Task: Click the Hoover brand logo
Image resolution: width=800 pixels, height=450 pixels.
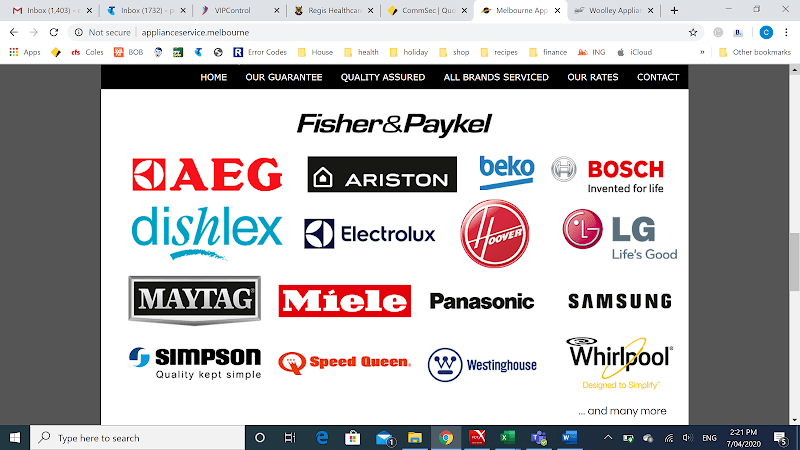Action: pos(494,234)
